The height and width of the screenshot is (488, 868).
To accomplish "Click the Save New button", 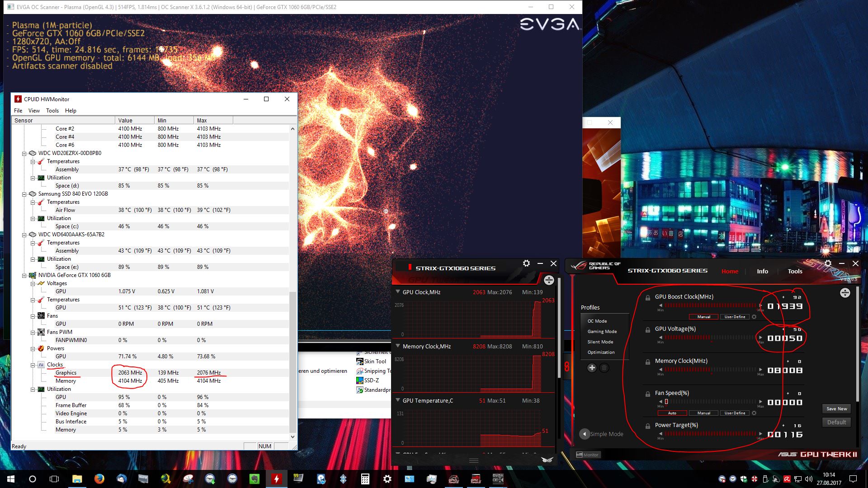I will coord(837,408).
